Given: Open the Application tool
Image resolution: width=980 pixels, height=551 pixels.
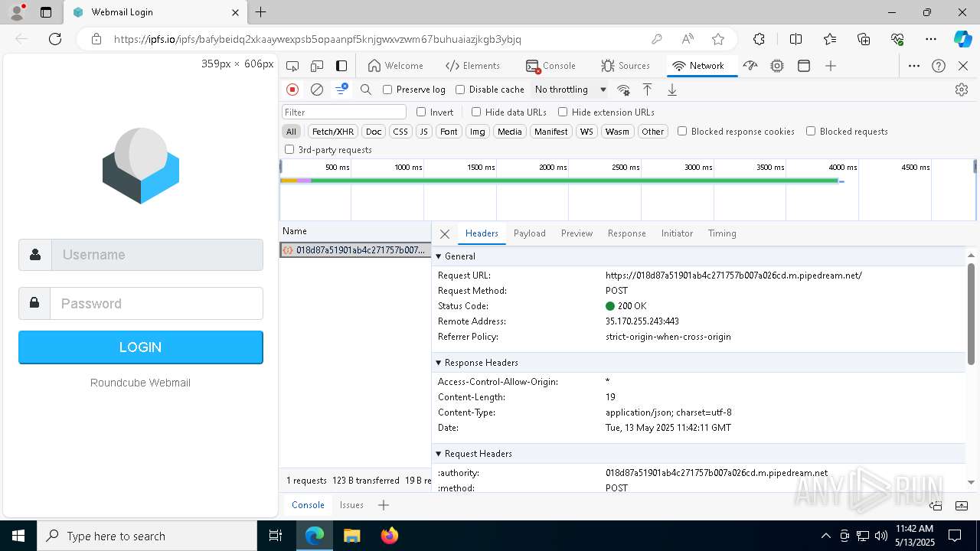Looking at the screenshot, I should [x=804, y=66].
